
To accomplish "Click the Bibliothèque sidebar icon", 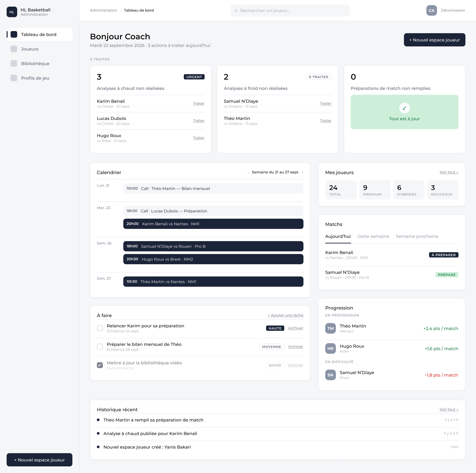I will pos(14,64).
